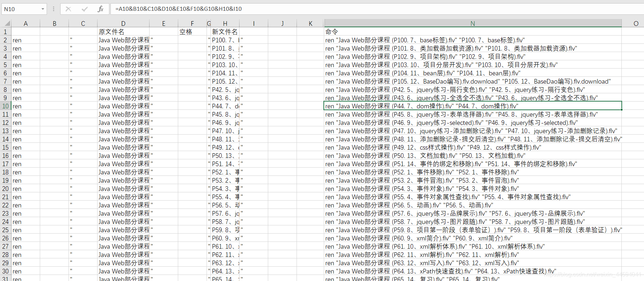Click the P60. 9、 cell in column H
644x281 pixels.
[225, 238]
